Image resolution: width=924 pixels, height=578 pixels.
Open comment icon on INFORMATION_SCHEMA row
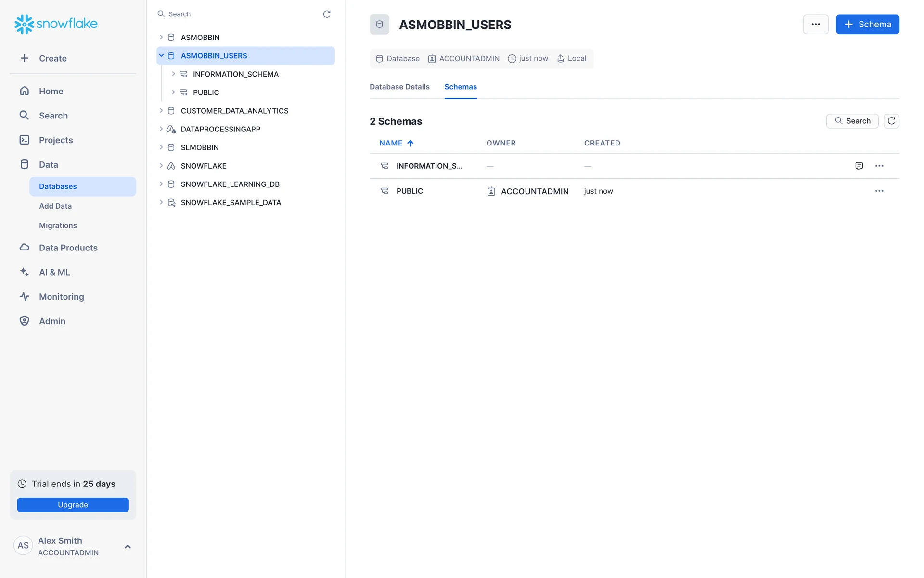[859, 166]
